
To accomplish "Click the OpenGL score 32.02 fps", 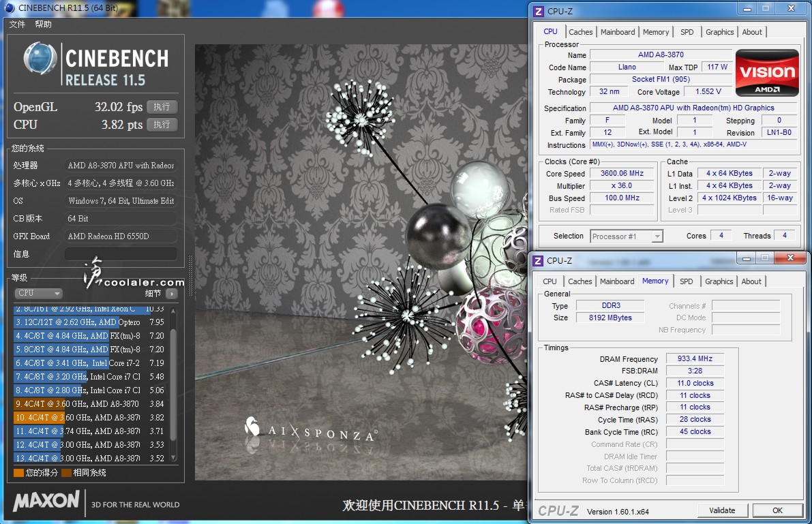I will pos(119,107).
